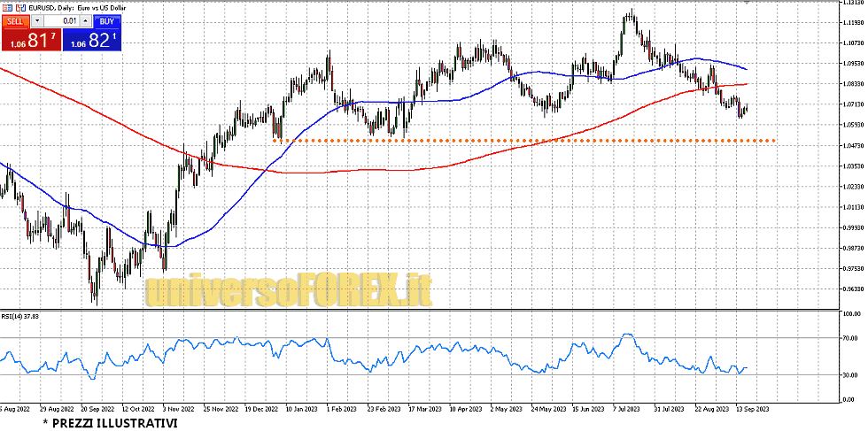868x431 pixels.
Task: Click the 0.01 volume input field
Action: coord(62,20)
